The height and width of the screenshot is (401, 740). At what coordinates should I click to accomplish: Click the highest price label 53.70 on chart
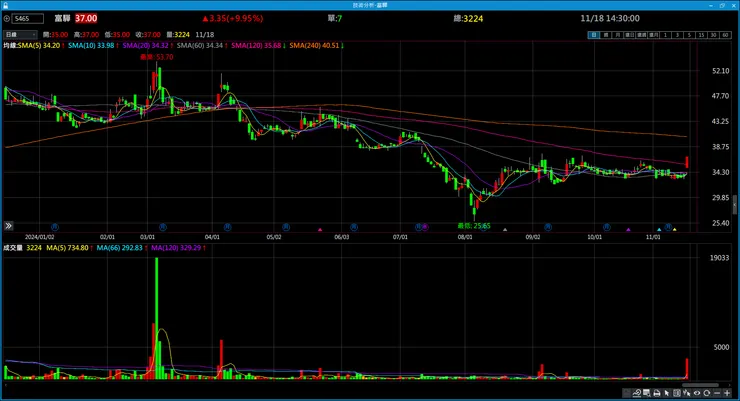coord(157,57)
